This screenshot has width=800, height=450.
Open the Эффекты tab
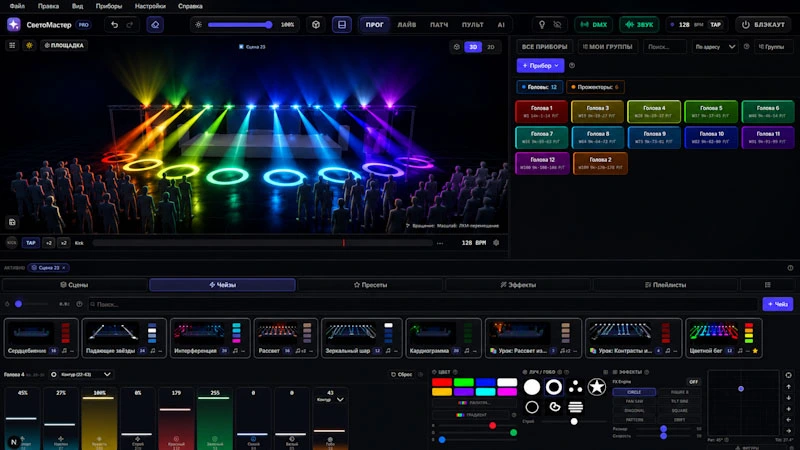point(518,285)
